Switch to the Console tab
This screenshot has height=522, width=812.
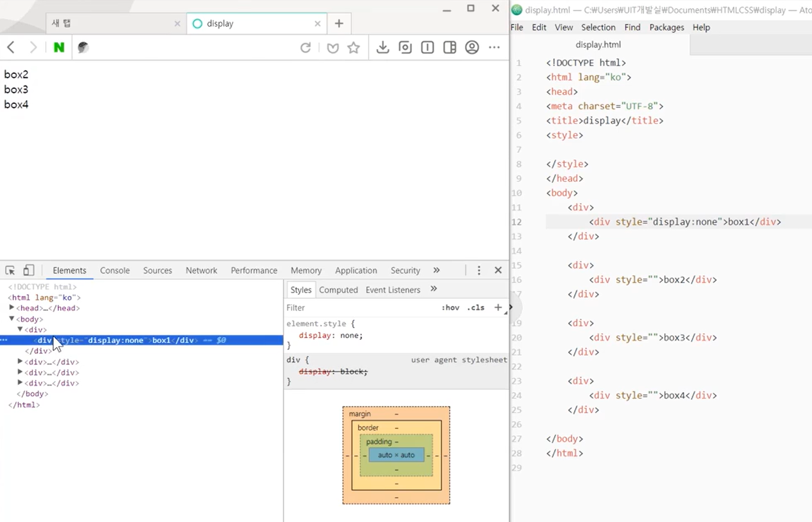[115, 271]
